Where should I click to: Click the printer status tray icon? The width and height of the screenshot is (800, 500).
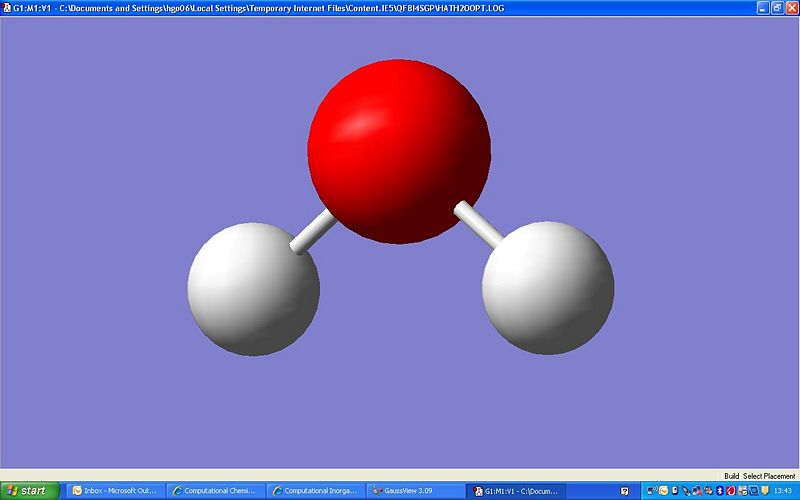[742, 491]
